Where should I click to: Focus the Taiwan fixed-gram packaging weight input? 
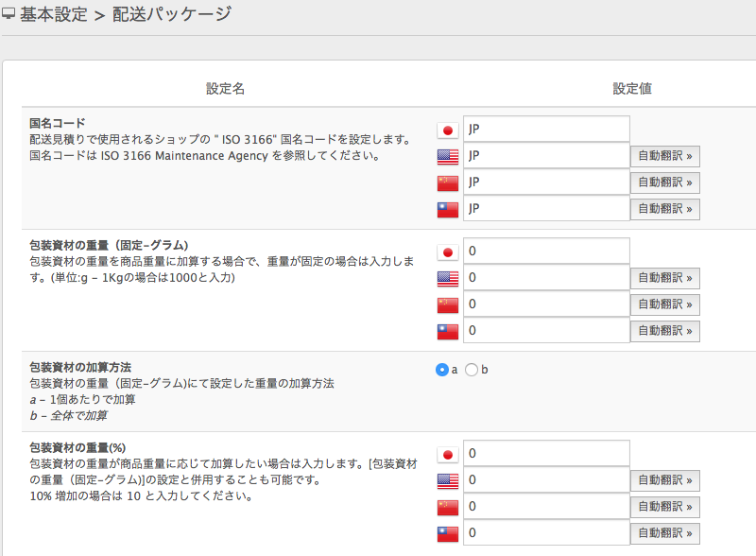545,331
